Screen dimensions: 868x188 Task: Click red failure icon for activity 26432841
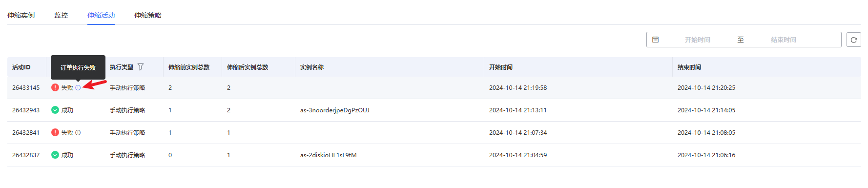(55, 133)
